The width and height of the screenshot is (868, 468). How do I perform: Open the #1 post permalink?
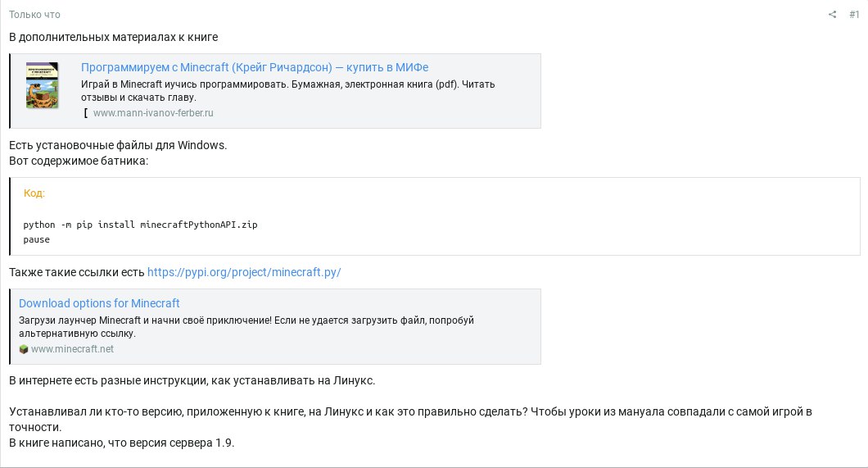click(854, 15)
